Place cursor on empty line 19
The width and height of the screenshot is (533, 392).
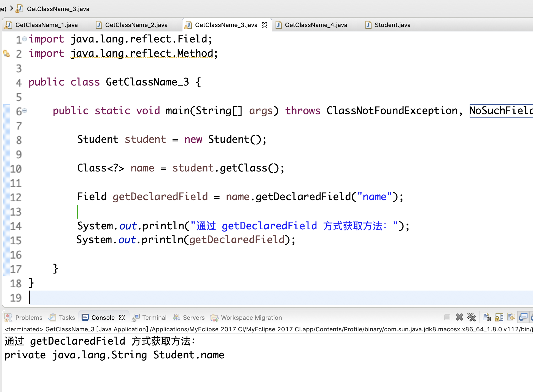point(281,298)
